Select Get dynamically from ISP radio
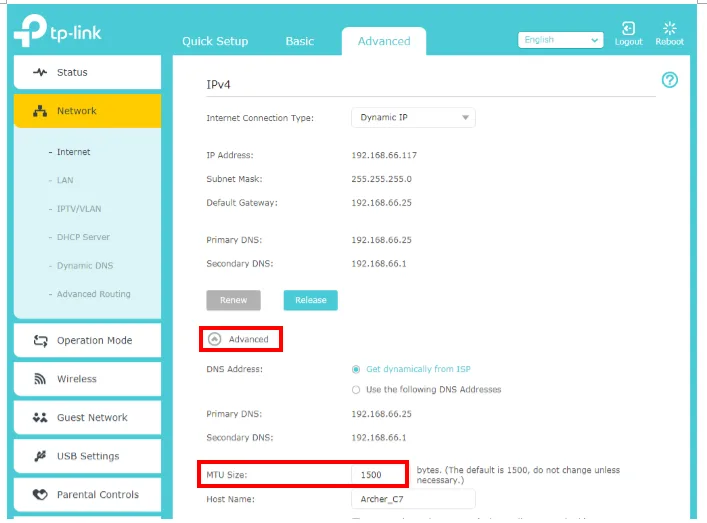This screenshot has width=707, height=523. click(356, 369)
